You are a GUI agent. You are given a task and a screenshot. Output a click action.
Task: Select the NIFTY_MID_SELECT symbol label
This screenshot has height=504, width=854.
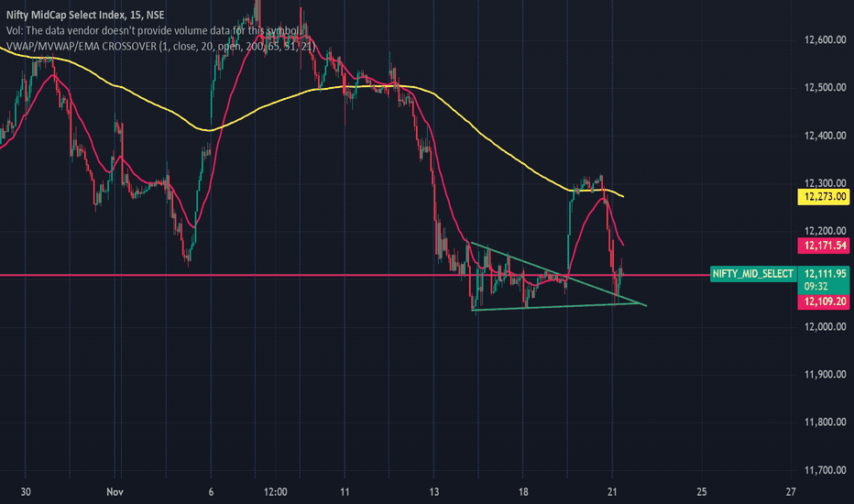pyautogui.click(x=753, y=273)
